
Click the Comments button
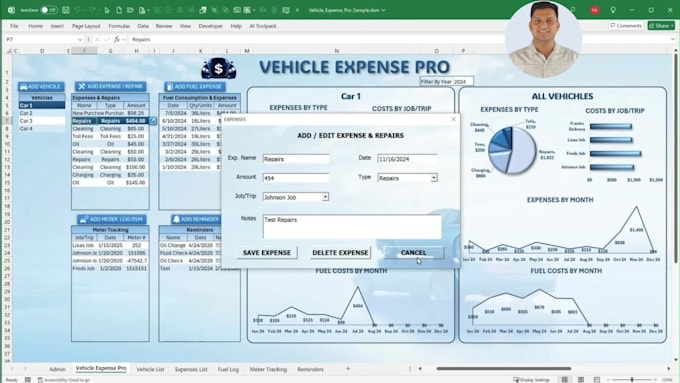626,26
